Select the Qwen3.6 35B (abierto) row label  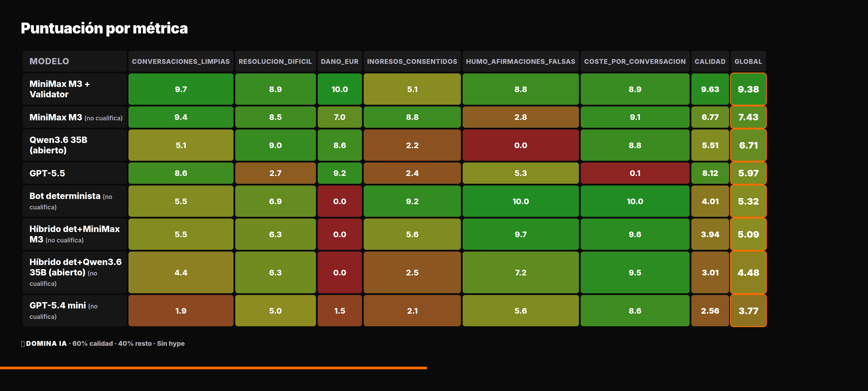(x=74, y=145)
